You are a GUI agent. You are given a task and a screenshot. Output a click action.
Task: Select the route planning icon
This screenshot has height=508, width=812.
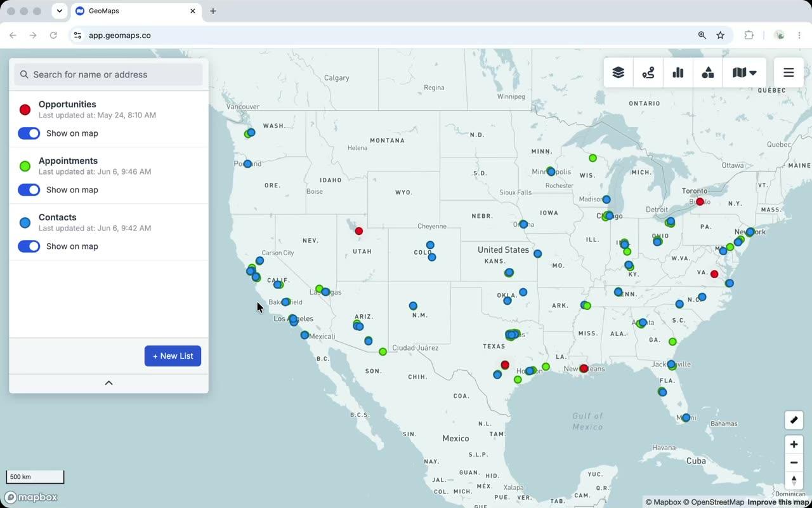coord(648,73)
